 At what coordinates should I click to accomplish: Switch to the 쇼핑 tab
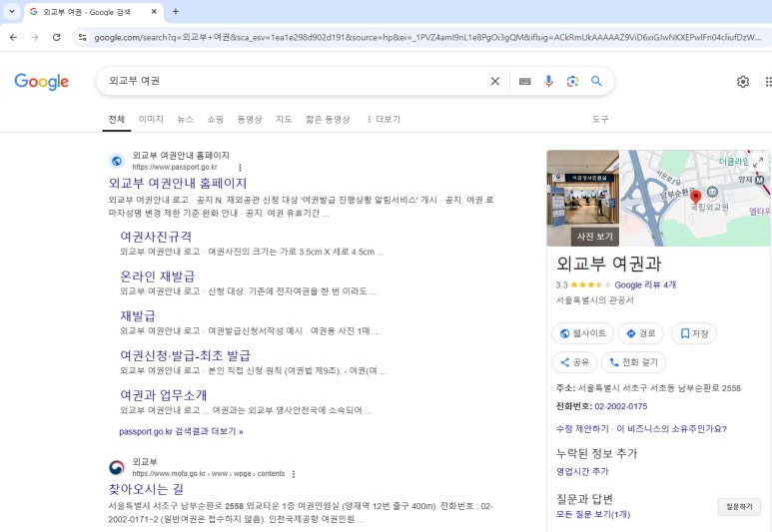215,119
